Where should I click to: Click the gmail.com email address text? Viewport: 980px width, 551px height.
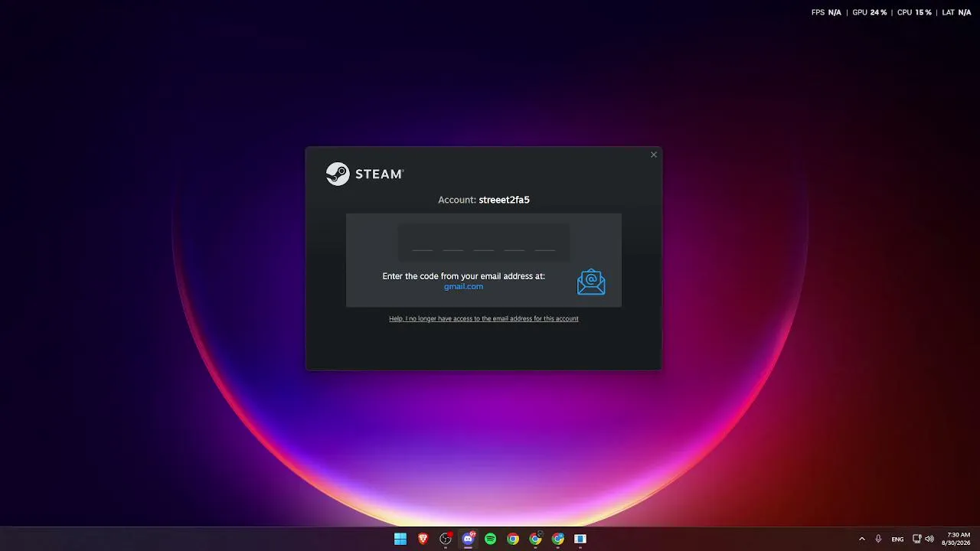(x=463, y=286)
